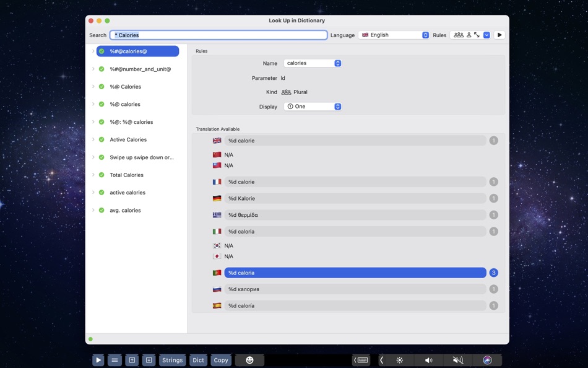
Task: Click the count badge 3 on Portuguese row
Action: point(493,273)
